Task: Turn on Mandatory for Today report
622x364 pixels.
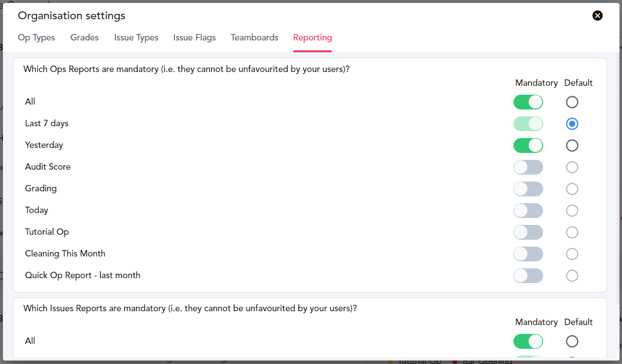Action: [x=528, y=211]
